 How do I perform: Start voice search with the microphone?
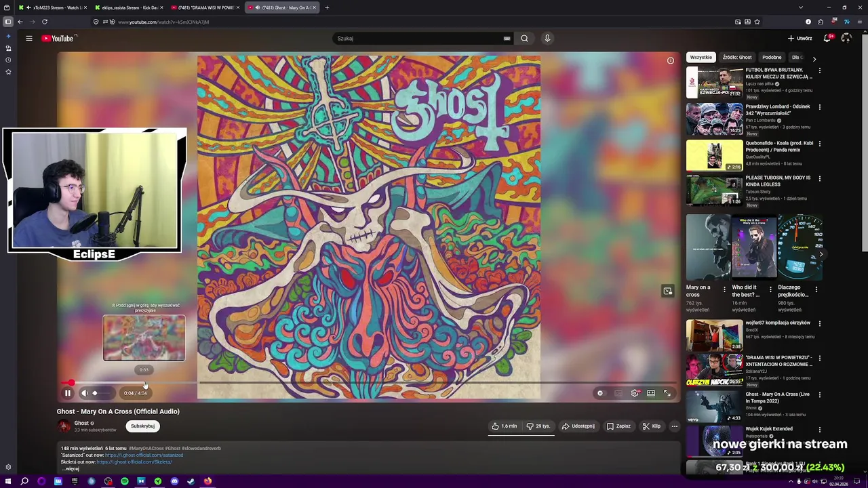(547, 39)
